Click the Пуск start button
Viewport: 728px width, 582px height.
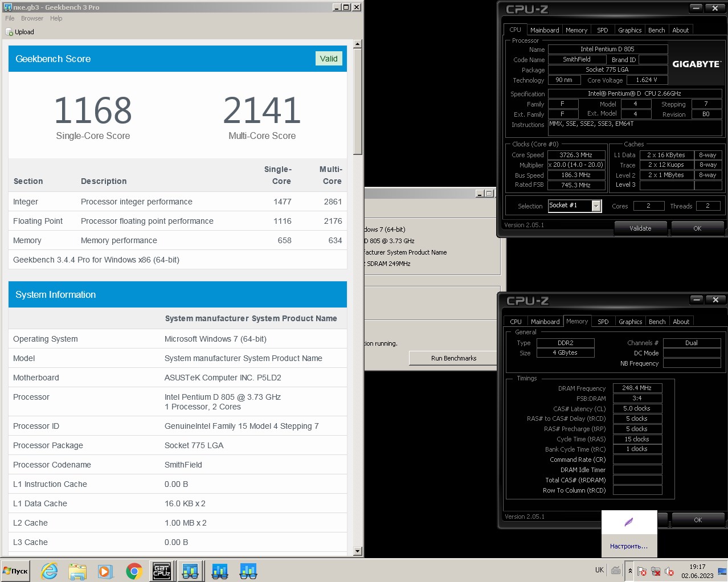pyautogui.click(x=15, y=571)
